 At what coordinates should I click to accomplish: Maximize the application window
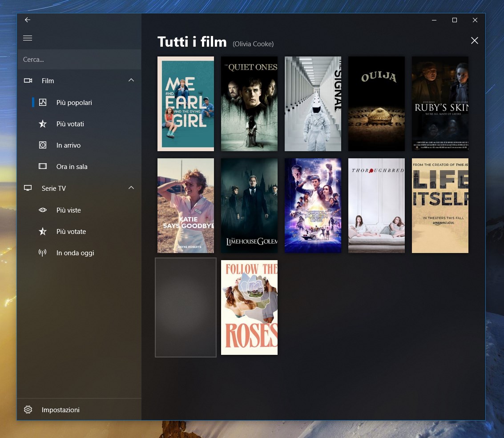[455, 20]
